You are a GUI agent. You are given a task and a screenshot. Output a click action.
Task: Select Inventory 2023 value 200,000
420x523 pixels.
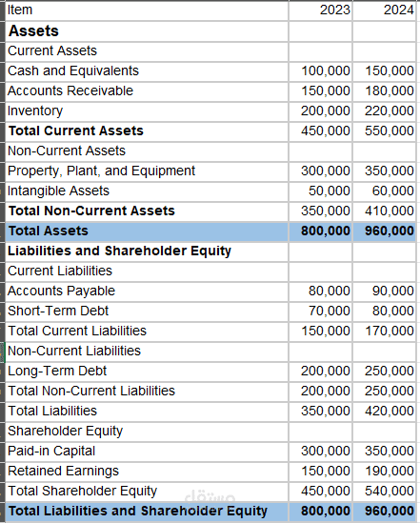321,111
